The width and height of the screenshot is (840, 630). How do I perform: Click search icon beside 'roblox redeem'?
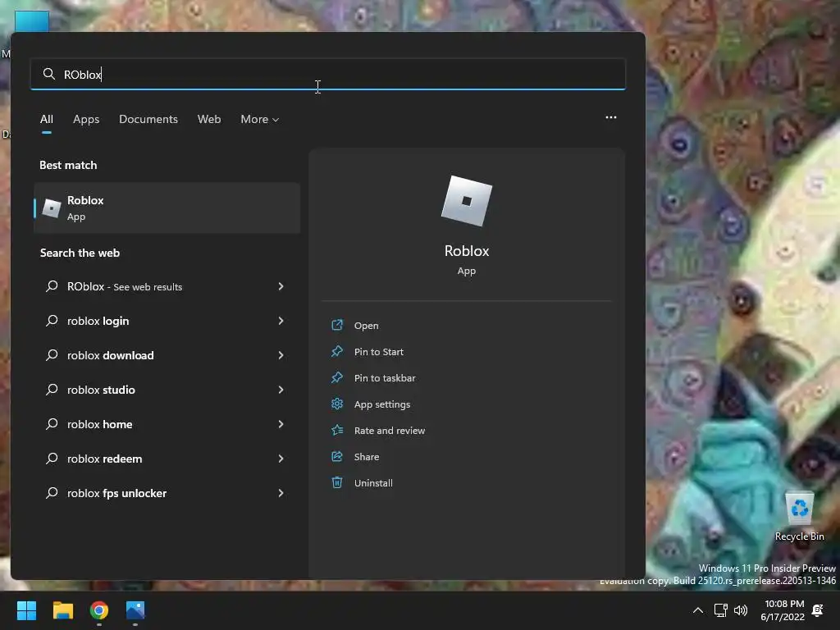pyautogui.click(x=52, y=458)
